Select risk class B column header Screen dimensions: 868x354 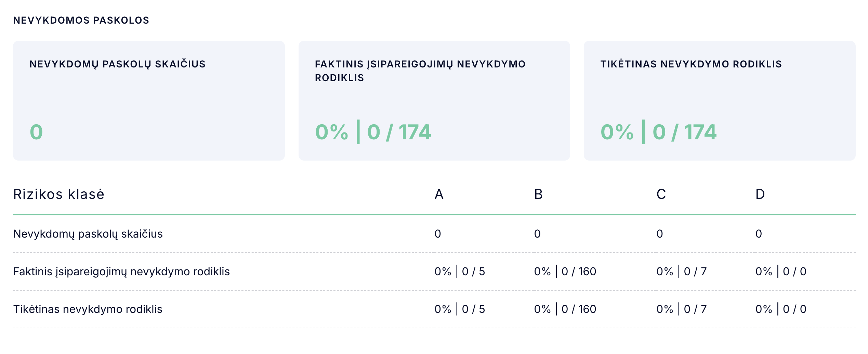pos(538,194)
